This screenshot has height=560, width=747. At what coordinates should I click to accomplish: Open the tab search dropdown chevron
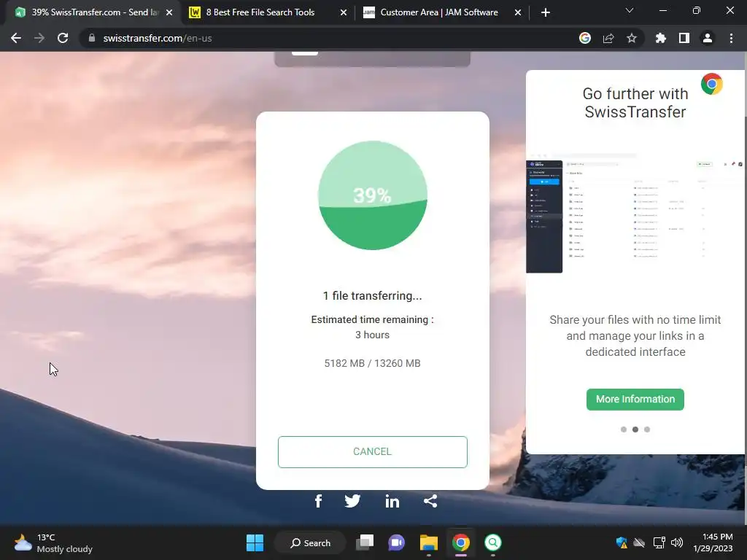click(x=630, y=10)
